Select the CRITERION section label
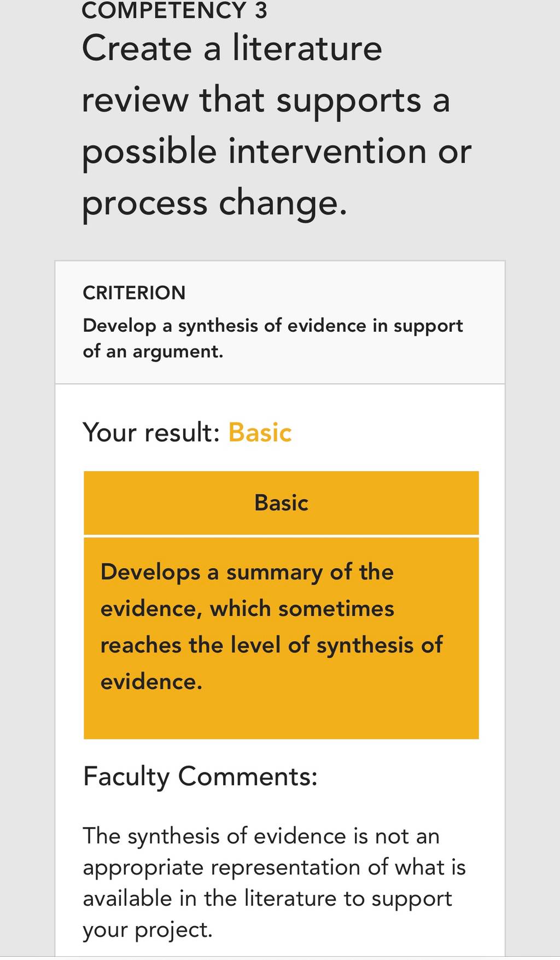Image resolution: width=560 pixels, height=960 pixels. (x=134, y=293)
